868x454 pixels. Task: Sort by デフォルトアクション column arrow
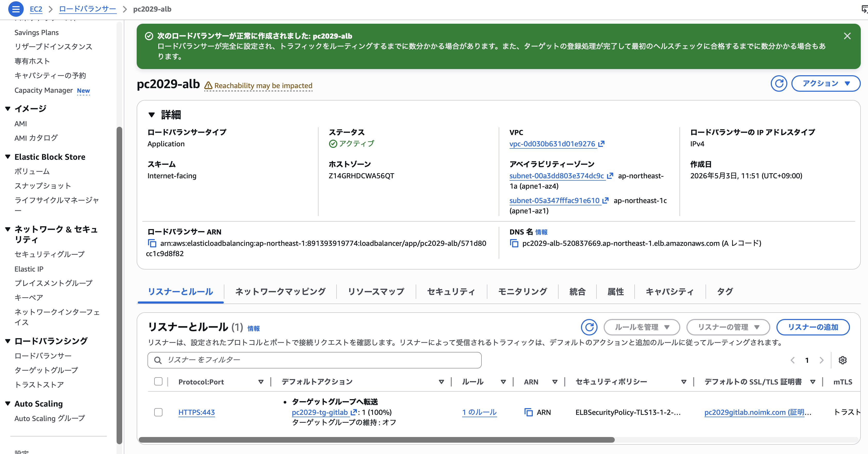click(x=441, y=382)
